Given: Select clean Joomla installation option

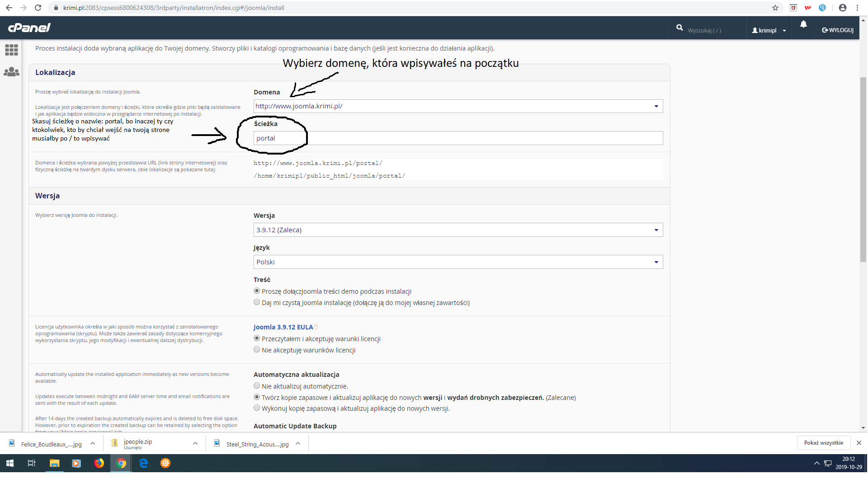Looking at the screenshot, I should (257, 302).
